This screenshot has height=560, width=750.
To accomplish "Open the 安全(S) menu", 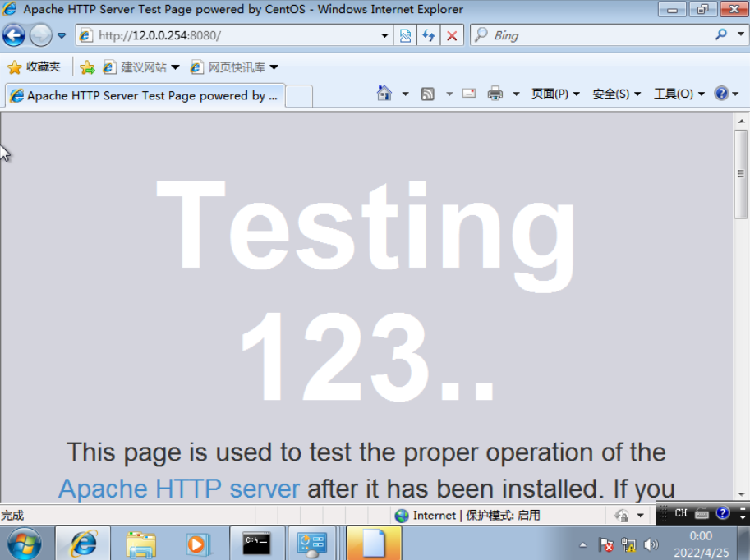I will 617,94.
